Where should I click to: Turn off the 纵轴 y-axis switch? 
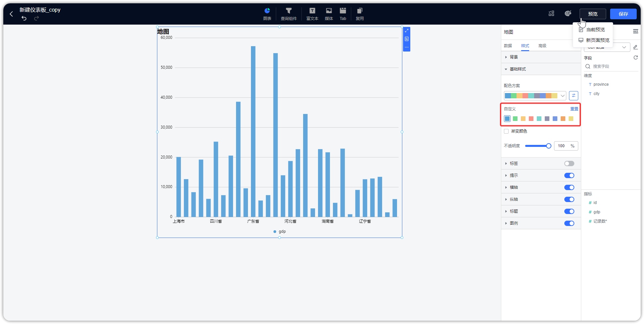pyautogui.click(x=569, y=199)
